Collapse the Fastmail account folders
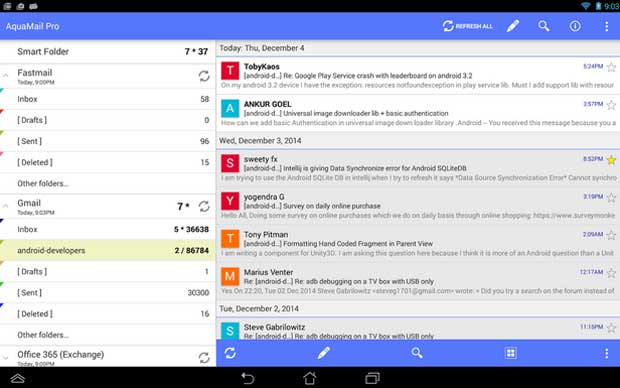This screenshot has width=620, height=388. [x=6, y=75]
